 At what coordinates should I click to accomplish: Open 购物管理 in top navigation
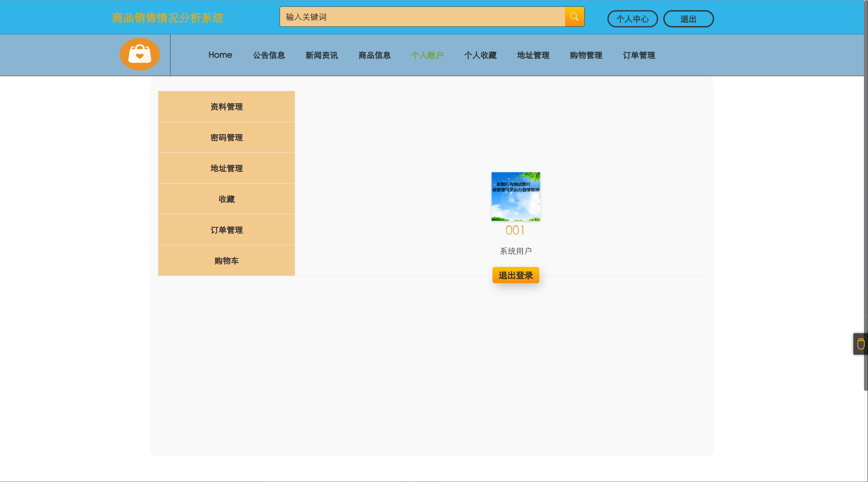pyautogui.click(x=586, y=55)
